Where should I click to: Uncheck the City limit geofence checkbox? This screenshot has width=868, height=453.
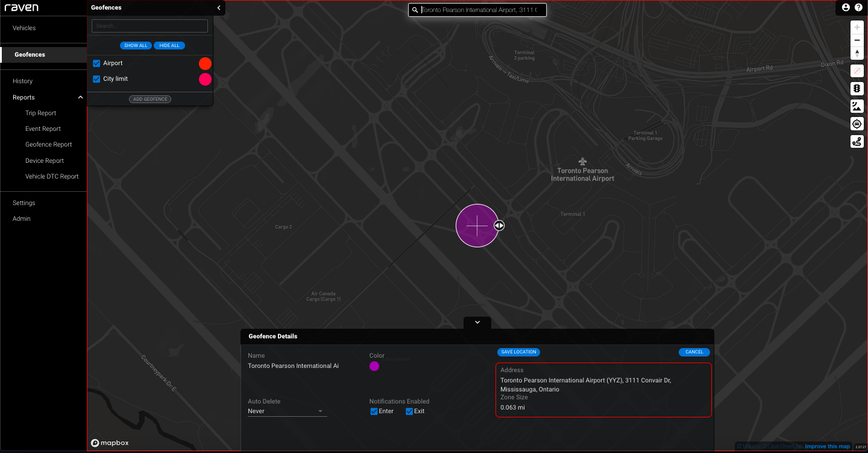click(x=96, y=79)
